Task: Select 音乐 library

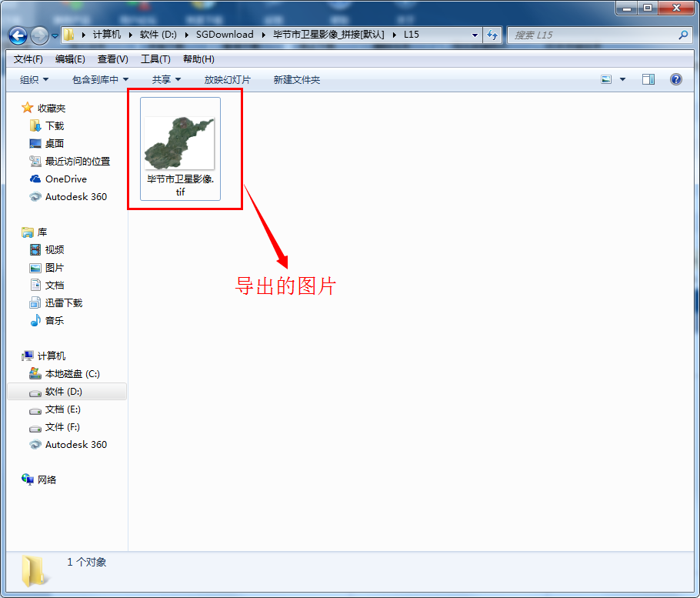Action: (47, 320)
